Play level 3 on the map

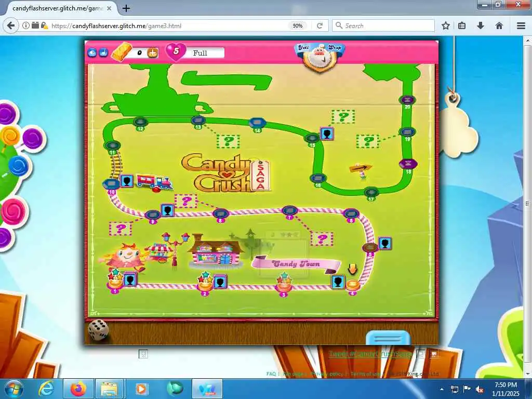(284, 285)
